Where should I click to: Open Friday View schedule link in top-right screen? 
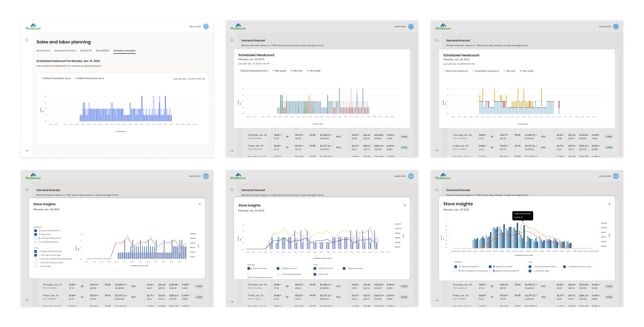coord(459,149)
